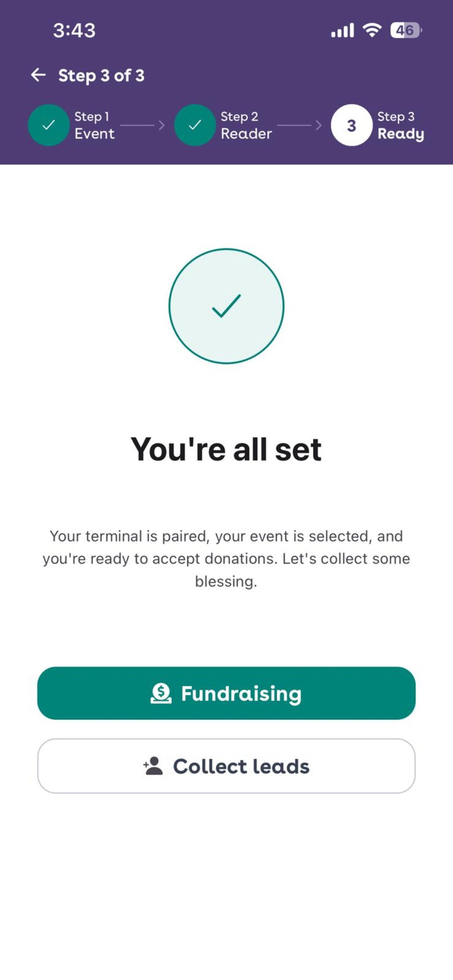Tap the Step 2 green checkmark circle

pos(195,125)
